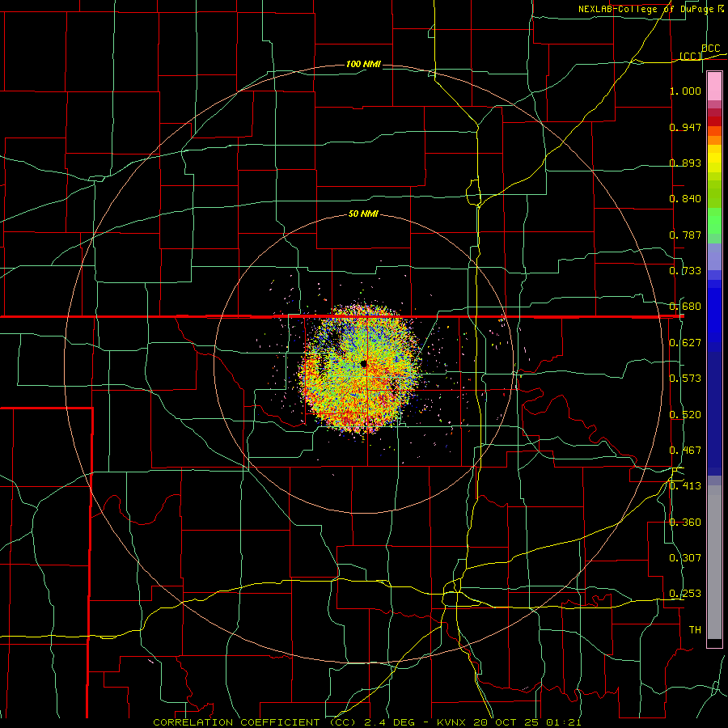
Task: Click the 0.573 color scale label
Action: [x=685, y=379]
